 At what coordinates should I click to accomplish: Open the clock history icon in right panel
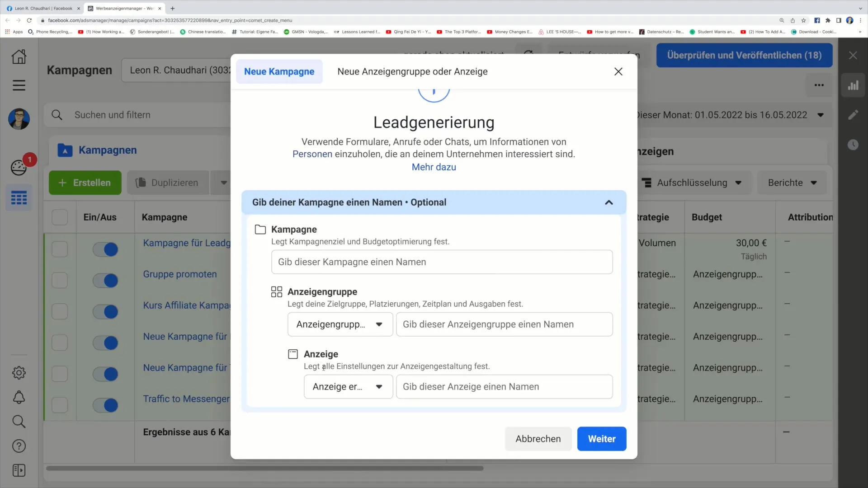pyautogui.click(x=853, y=145)
